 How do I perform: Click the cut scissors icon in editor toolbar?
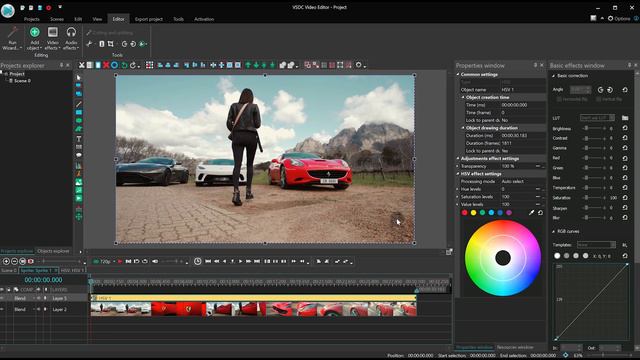coord(82,65)
